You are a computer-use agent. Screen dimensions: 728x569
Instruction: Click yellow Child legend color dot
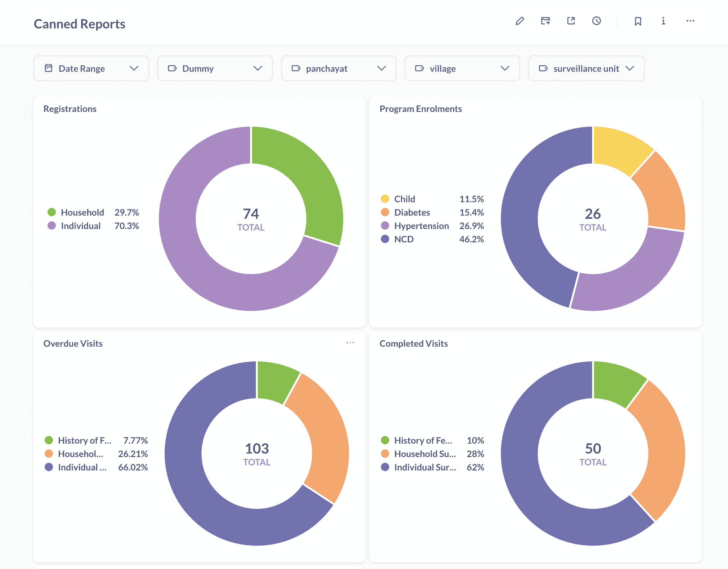point(385,199)
